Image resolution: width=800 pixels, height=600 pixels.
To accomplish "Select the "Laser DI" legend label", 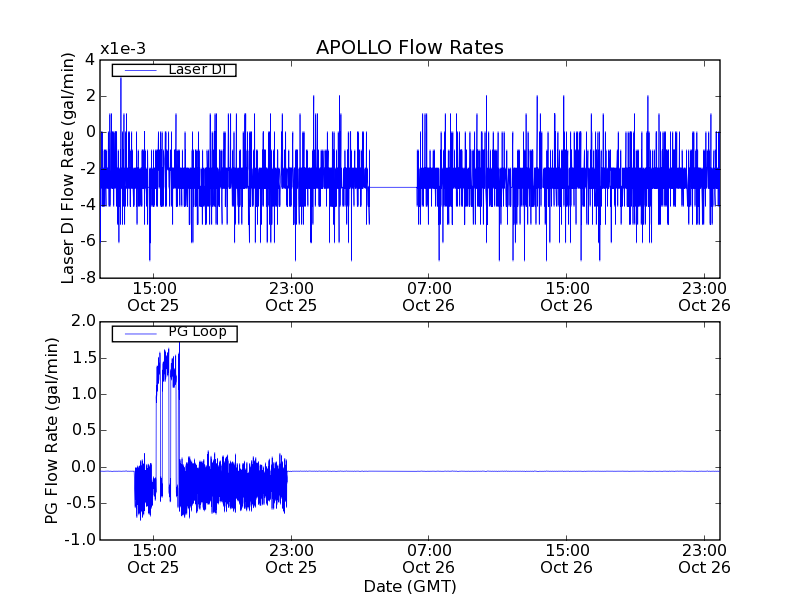I will 196,69.
